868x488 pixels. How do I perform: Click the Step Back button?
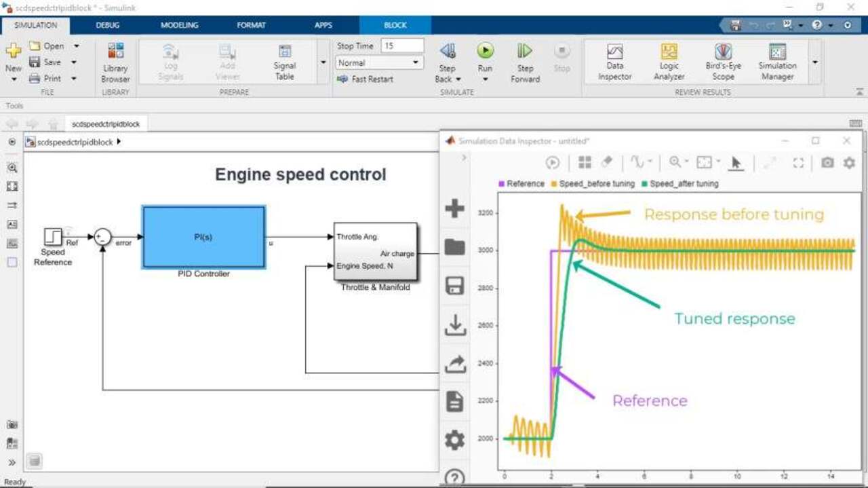[447, 62]
